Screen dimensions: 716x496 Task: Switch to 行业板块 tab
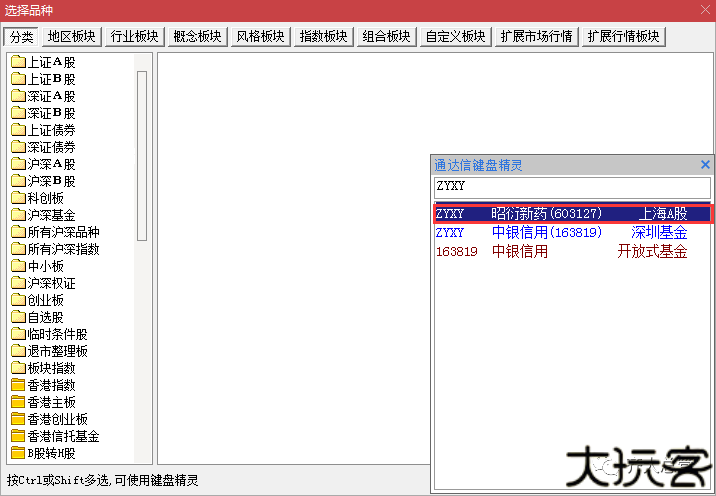[x=135, y=37]
